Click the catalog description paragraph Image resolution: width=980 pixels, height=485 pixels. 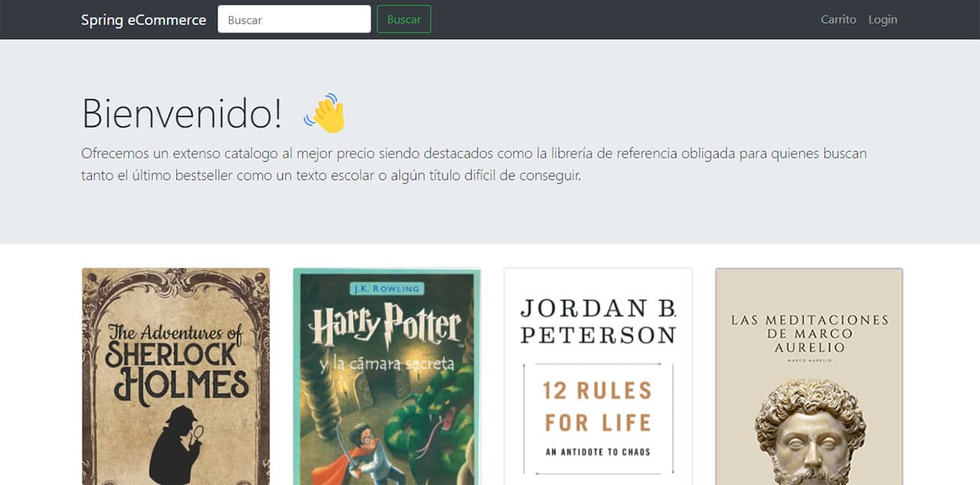click(x=473, y=164)
